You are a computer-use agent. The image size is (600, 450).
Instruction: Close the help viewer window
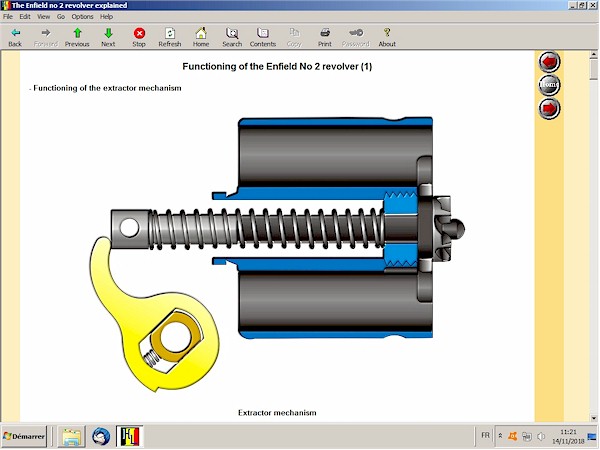592,5
